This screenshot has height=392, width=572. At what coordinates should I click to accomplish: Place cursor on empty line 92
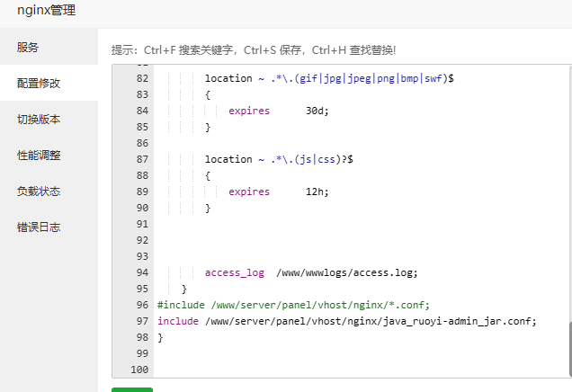[362, 240]
